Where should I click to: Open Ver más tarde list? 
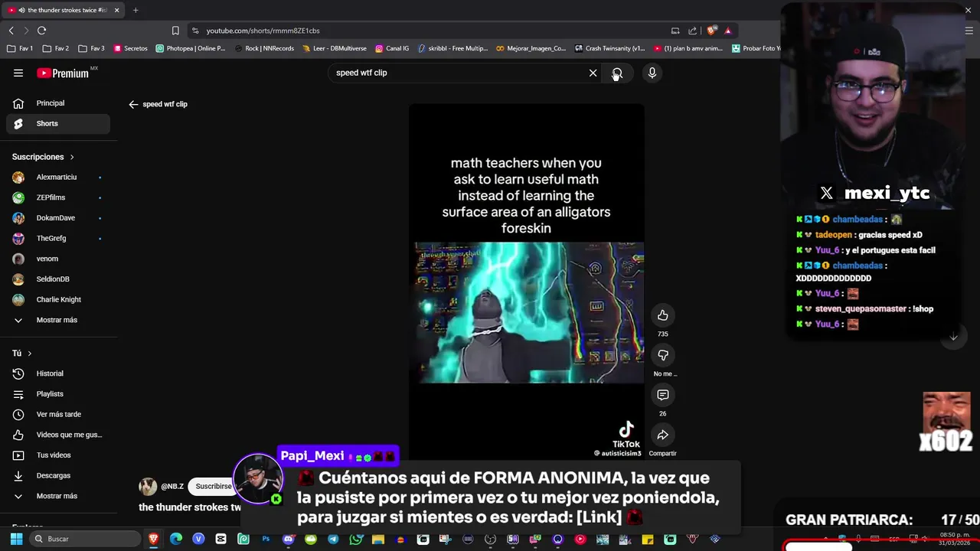pos(58,414)
